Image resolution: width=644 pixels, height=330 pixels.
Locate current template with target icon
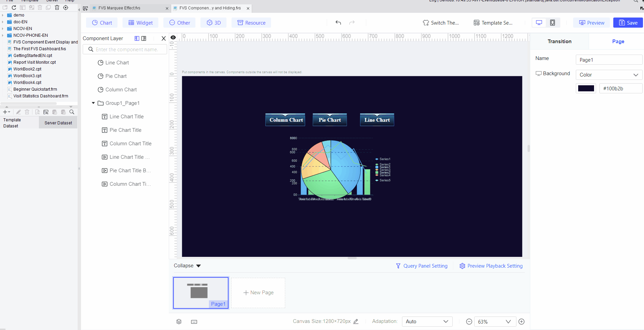(x=66, y=7)
